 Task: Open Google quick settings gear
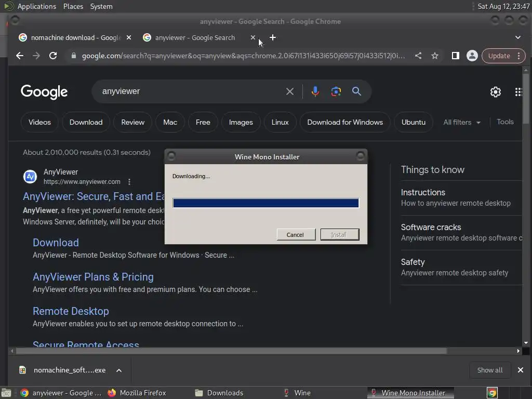[x=495, y=91]
